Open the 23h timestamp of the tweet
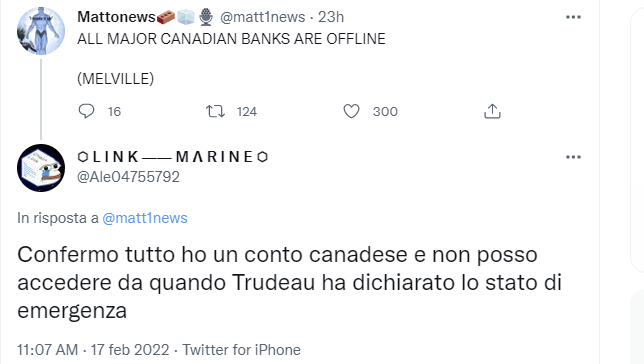 click(331, 17)
